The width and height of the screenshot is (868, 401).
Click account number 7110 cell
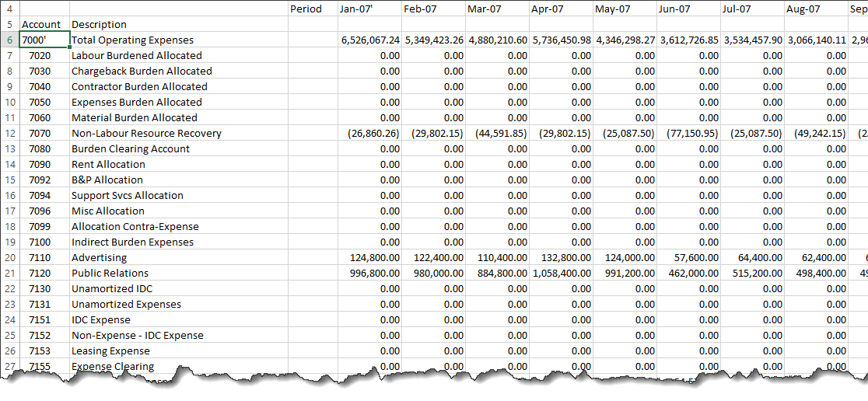click(x=40, y=257)
